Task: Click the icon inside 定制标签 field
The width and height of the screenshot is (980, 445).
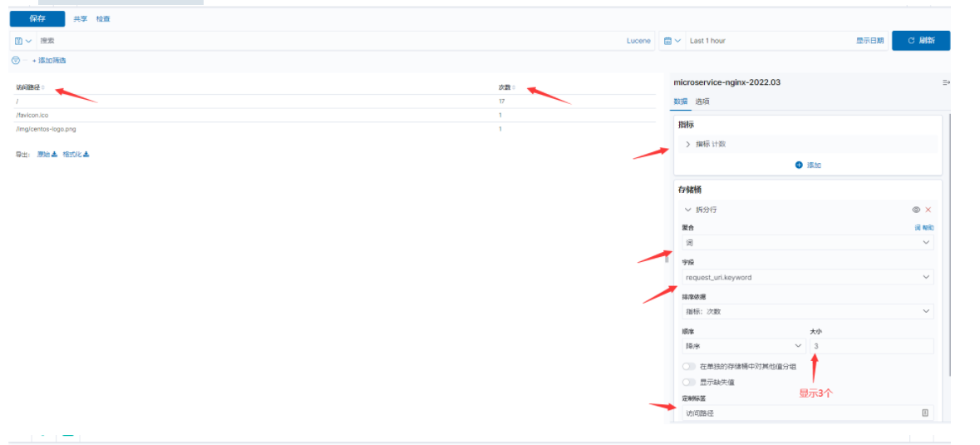Action: [x=925, y=413]
